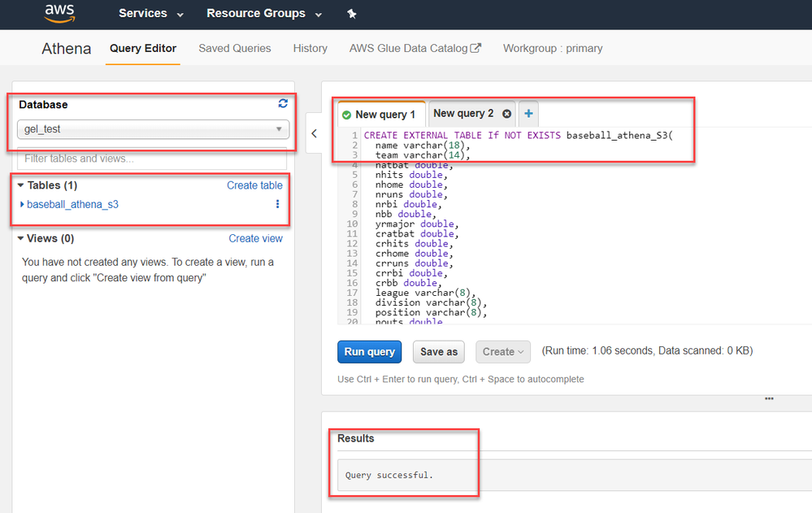Click the three dots resize handle above Results
The height and width of the screenshot is (513, 812).
point(769,398)
